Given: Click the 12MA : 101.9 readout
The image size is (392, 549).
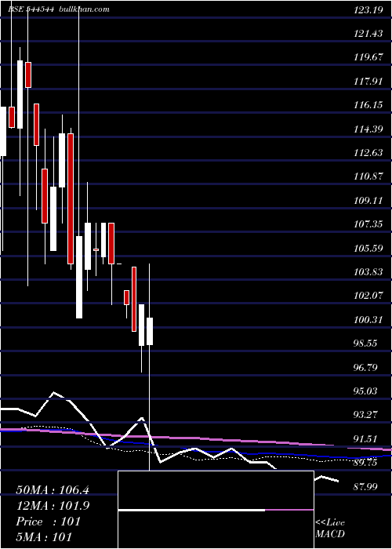Looking at the screenshot, I should (x=53, y=506).
